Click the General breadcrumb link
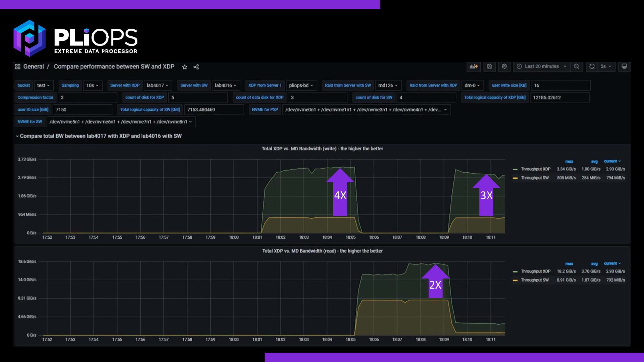 click(x=33, y=67)
